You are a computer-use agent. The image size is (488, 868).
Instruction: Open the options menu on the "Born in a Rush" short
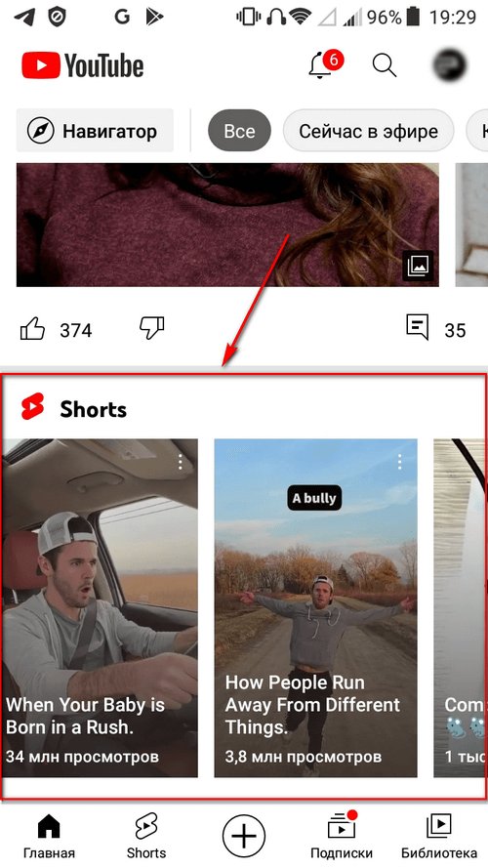[180, 462]
